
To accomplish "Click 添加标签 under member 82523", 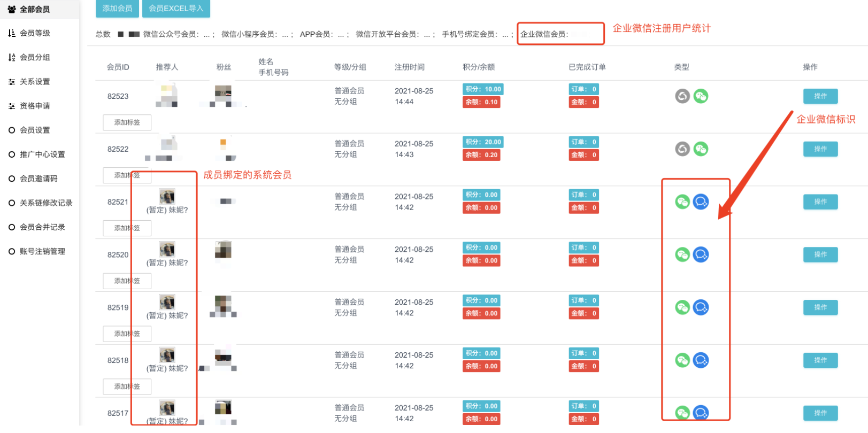I will (127, 122).
